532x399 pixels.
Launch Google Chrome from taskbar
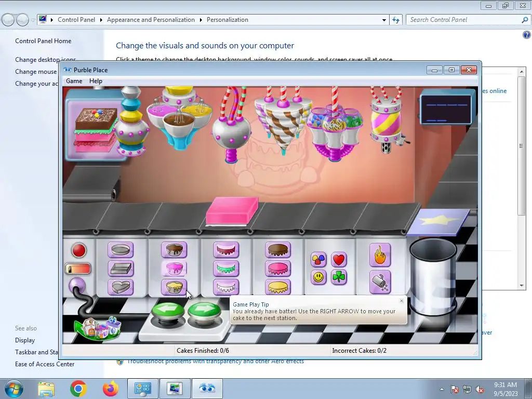(x=78, y=389)
